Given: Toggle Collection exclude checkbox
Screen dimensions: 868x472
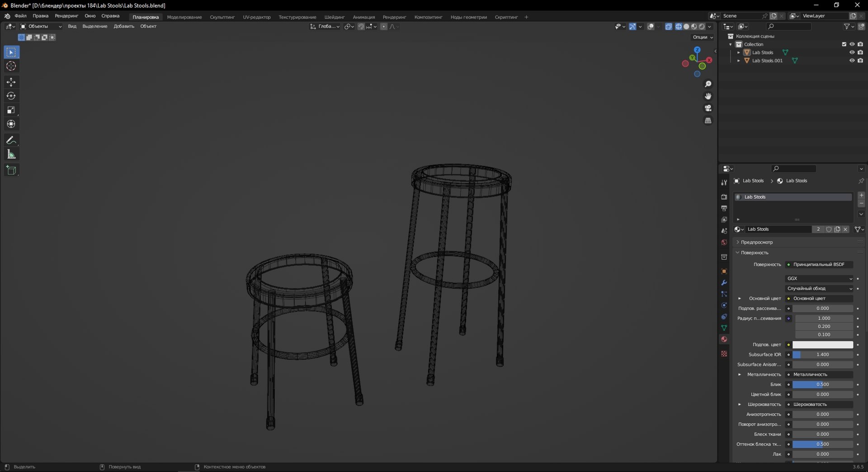Looking at the screenshot, I should coord(844,44).
